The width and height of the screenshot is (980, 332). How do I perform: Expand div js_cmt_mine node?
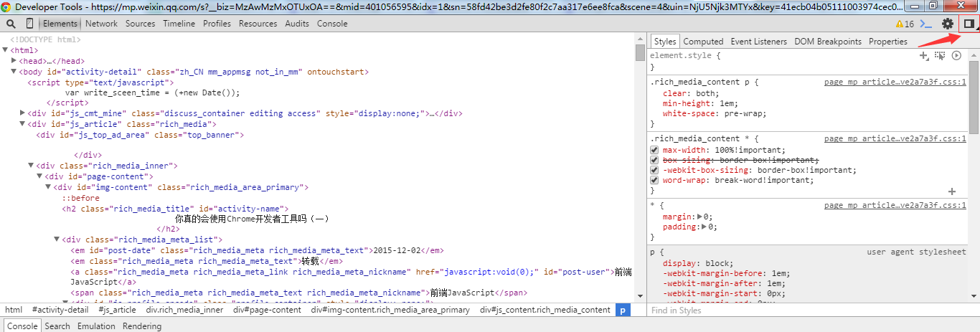tap(23, 113)
